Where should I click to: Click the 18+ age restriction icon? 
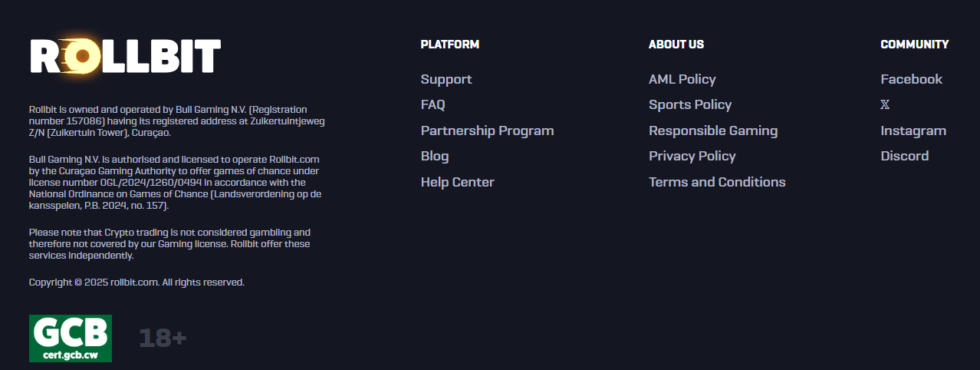[163, 338]
